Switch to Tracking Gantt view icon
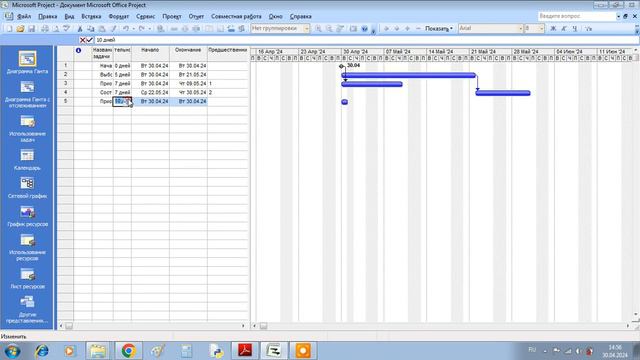 27,87
